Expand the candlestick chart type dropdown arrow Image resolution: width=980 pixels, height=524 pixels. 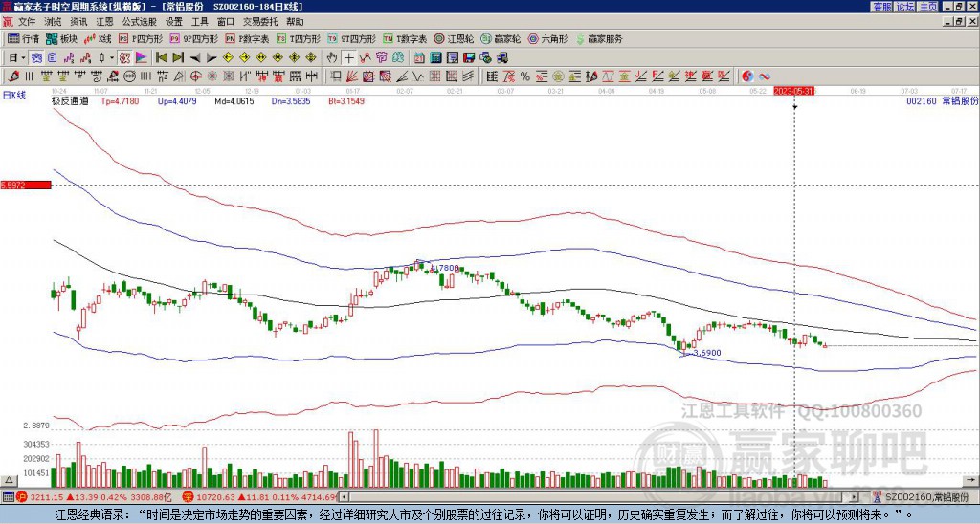(x=112, y=57)
